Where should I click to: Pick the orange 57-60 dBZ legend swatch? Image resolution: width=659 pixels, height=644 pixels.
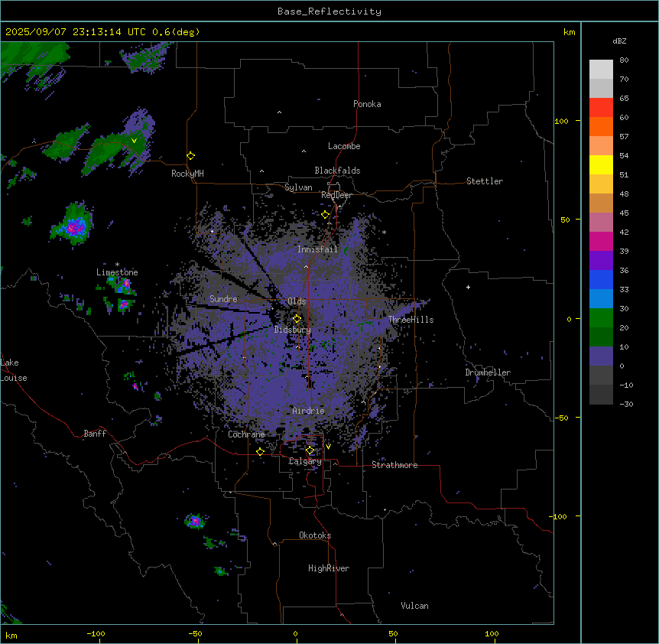point(601,127)
